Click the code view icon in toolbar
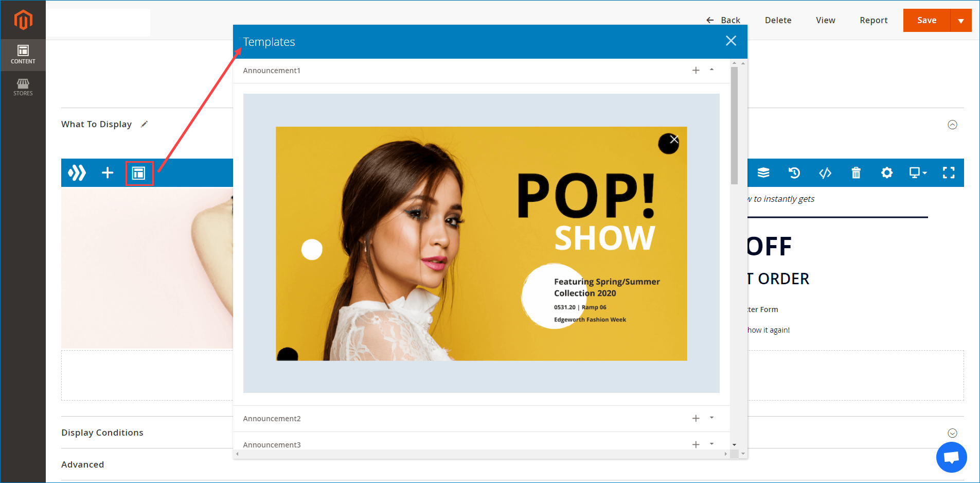 (x=825, y=173)
